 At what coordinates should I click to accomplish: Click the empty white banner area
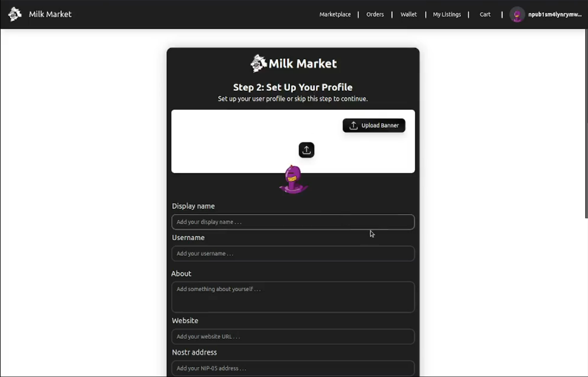tap(230, 140)
